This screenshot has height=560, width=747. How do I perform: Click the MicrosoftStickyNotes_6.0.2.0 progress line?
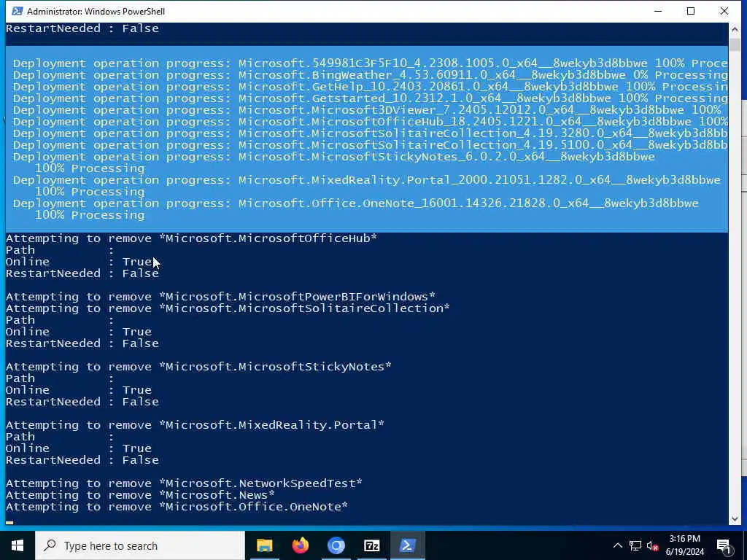coord(333,157)
